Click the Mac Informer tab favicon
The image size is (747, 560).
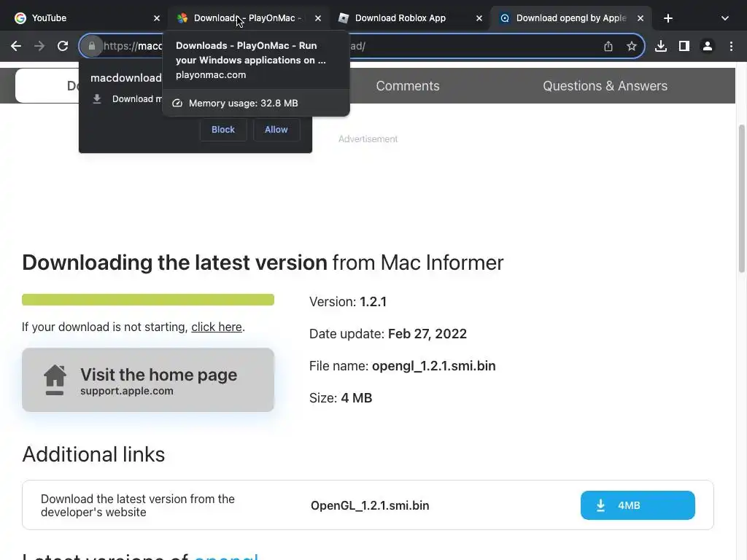(505, 18)
